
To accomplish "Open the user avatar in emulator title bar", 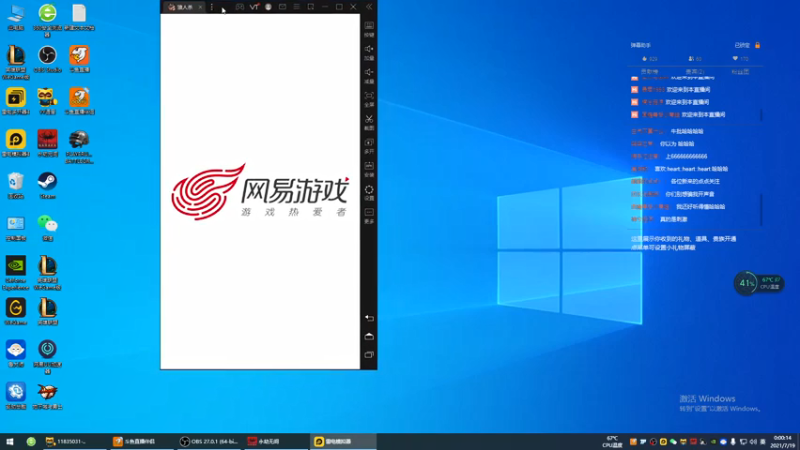I will [x=268, y=7].
